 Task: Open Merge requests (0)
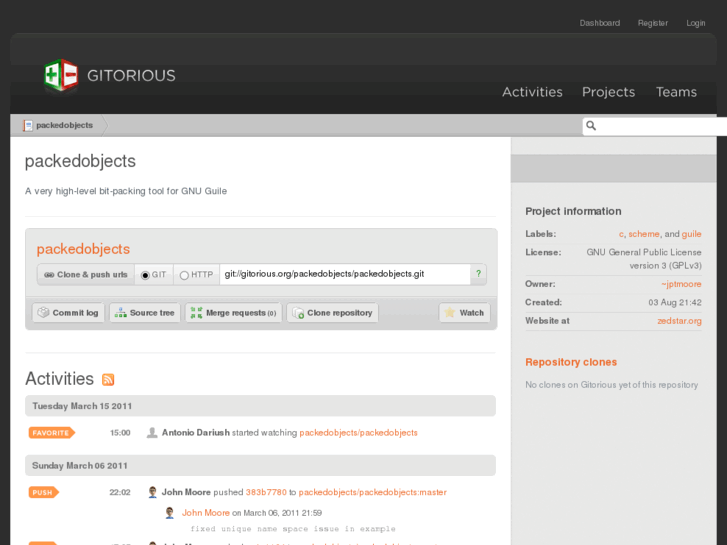[233, 313]
